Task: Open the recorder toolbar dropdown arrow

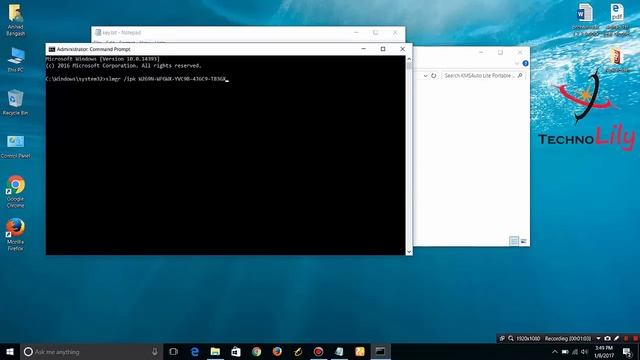Action: coord(599,338)
